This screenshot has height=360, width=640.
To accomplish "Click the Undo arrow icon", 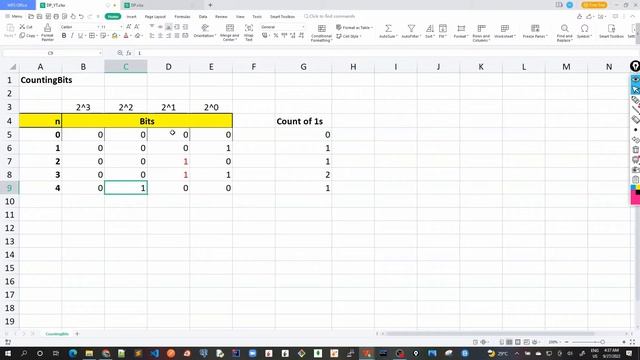I will [81, 16].
